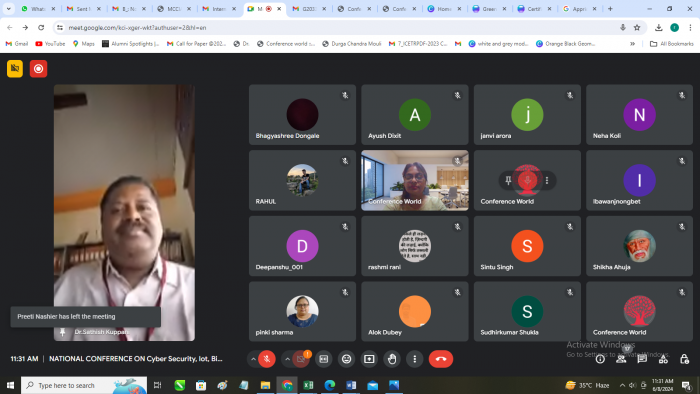Open the meeting details info icon
The height and width of the screenshot is (394, 700).
[600, 359]
